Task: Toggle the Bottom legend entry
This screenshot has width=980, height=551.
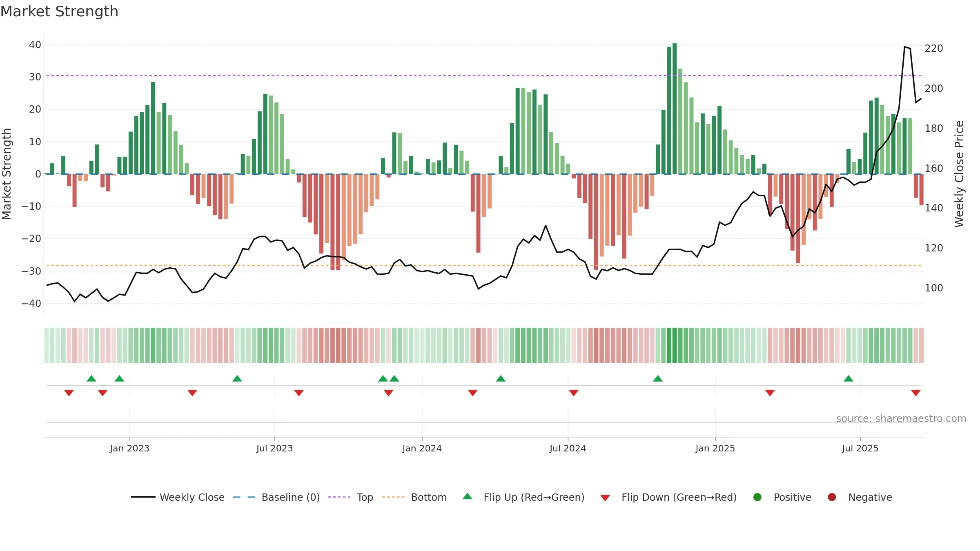Action: [x=414, y=497]
